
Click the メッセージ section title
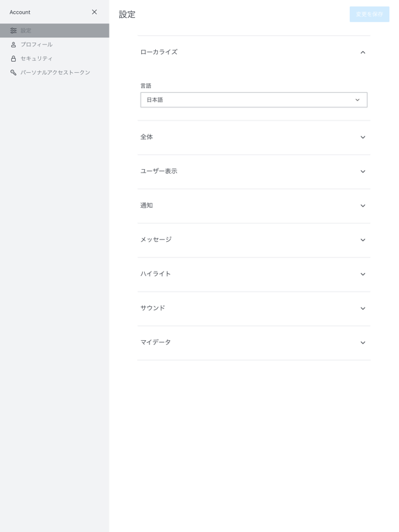pos(156,240)
